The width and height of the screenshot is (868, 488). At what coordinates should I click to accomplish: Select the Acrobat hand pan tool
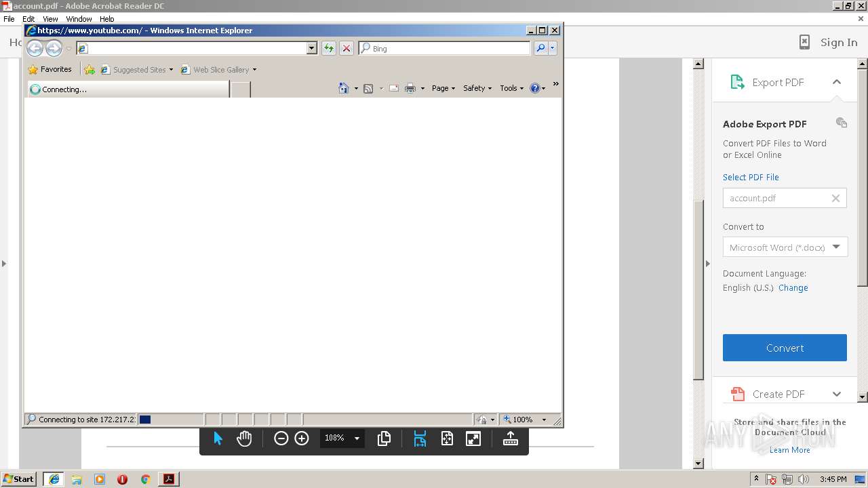click(244, 439)
